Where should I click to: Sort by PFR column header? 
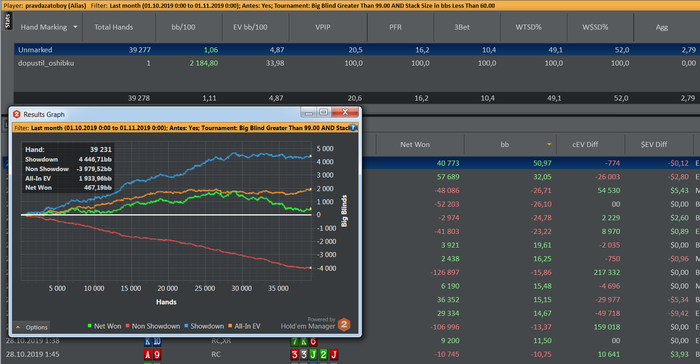point(395,27)
